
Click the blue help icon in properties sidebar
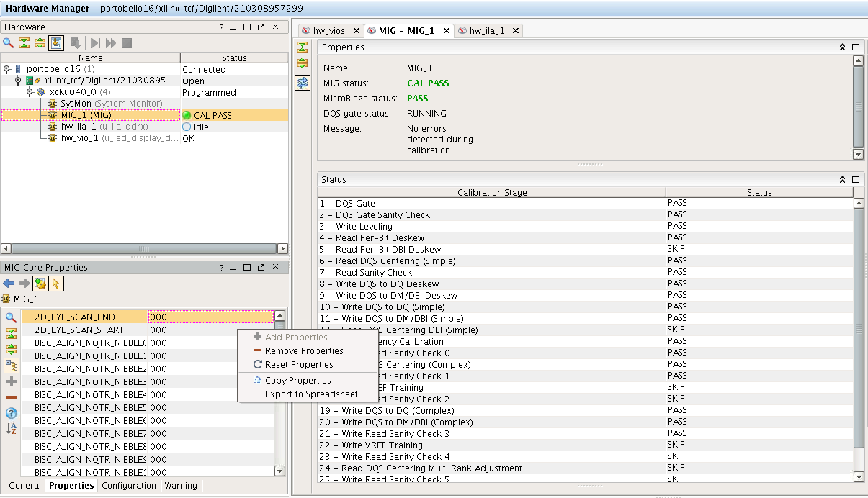(12, 413)
